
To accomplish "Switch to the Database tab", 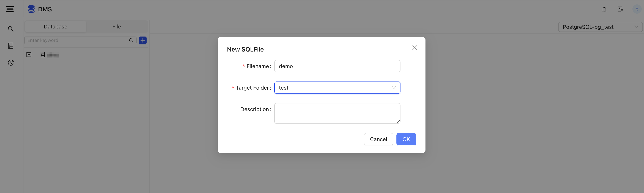I will pyautogui.click(x=56, y=27).
